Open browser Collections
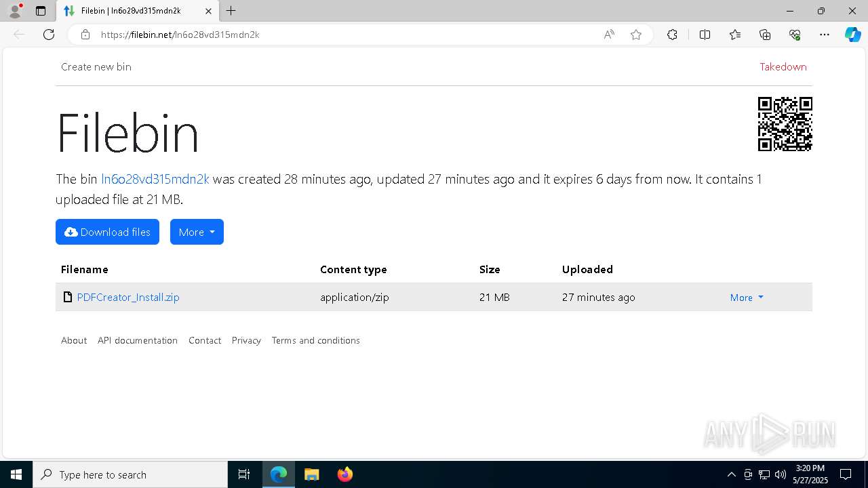 click(765, 35)
